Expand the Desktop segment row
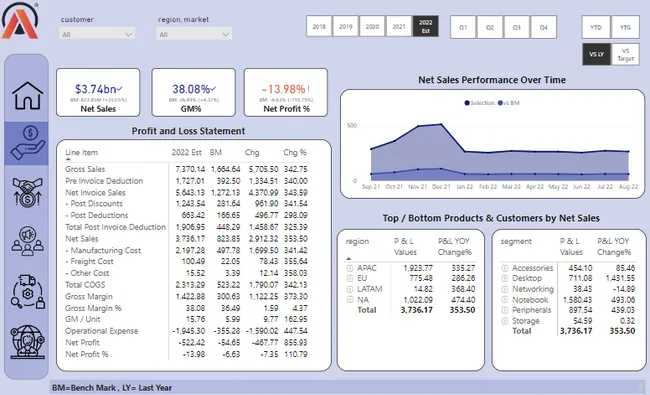The height and width of the screenshot is (395, 650). [504, 279]
